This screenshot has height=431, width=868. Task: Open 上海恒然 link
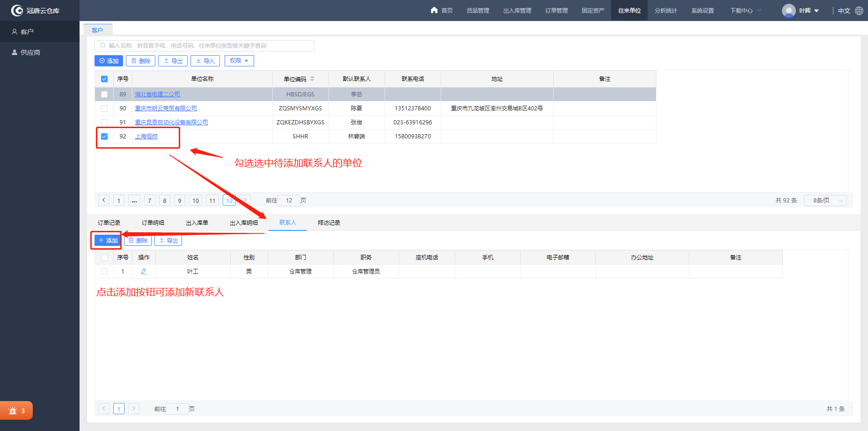tap(146, 136)
